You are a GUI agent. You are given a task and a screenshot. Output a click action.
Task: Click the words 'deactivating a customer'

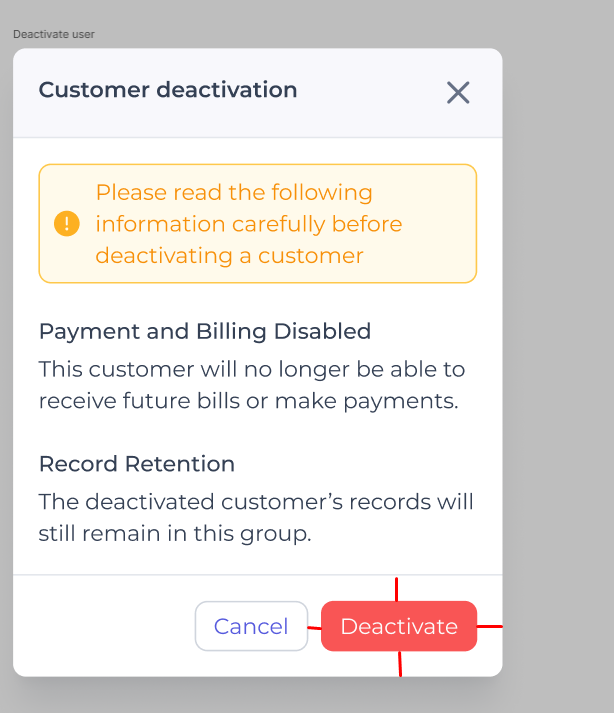tap(230, 256)
